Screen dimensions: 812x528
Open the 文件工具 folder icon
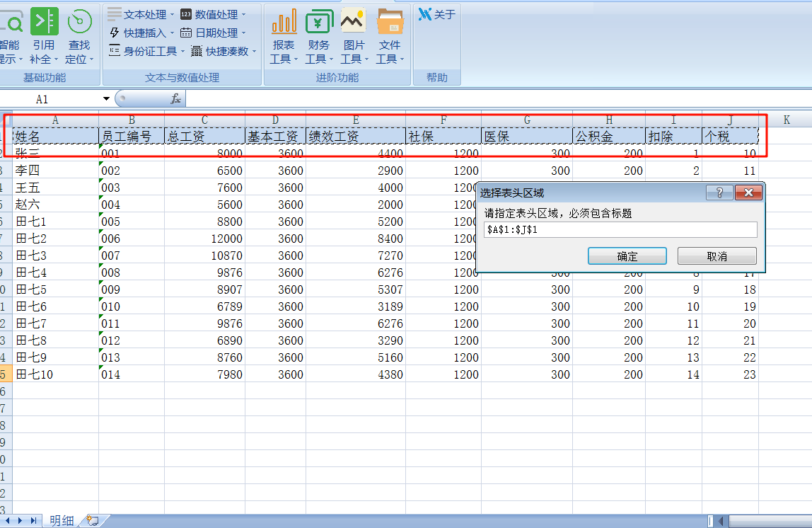[390, 22]
